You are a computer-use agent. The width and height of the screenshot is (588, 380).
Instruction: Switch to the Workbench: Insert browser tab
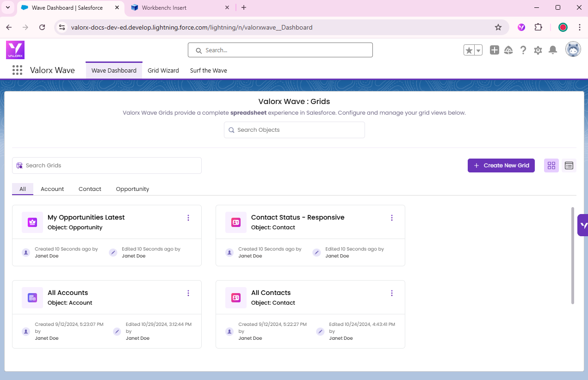click(x=181, y=7)
